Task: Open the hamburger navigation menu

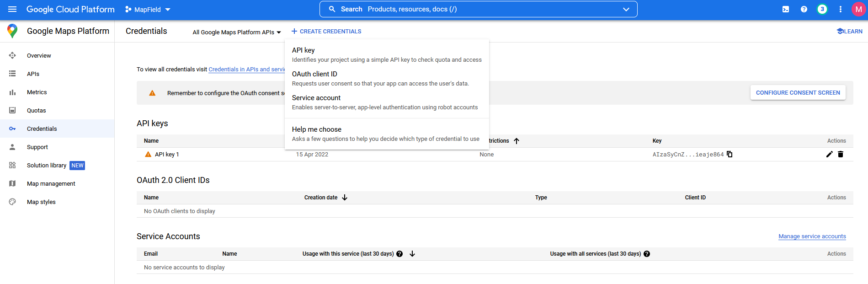Action: [x=12, y=9]
